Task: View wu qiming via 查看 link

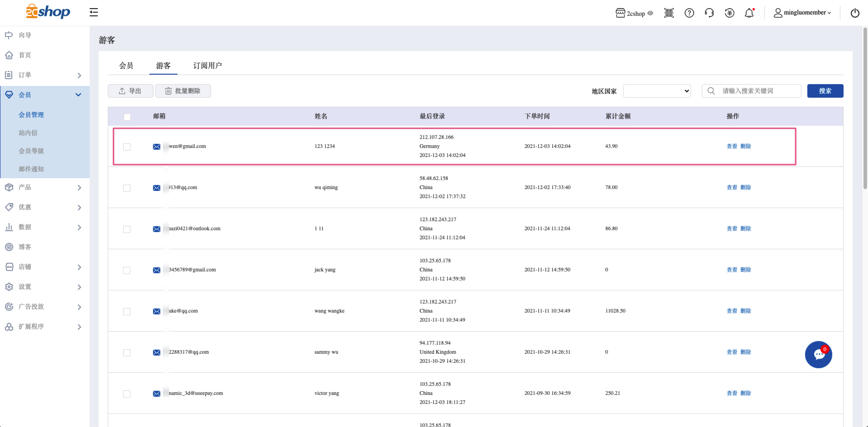Action: click(732, 187)
